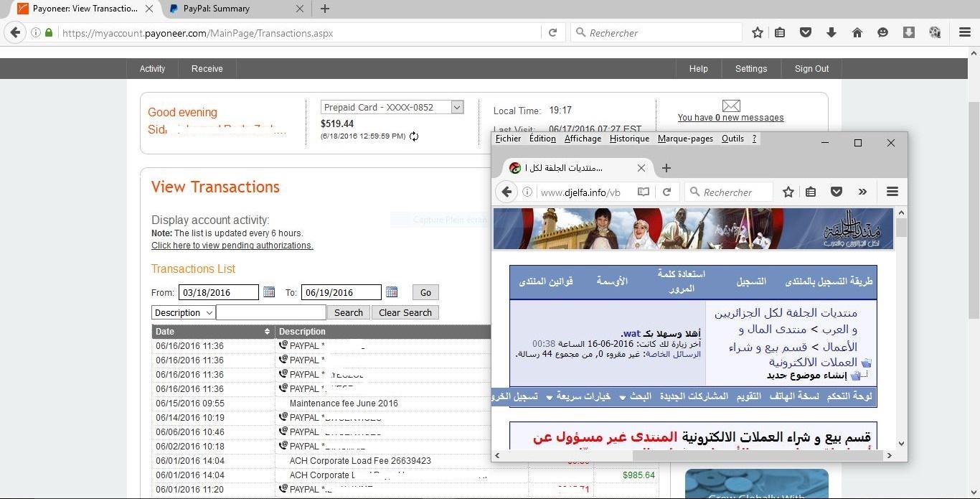Click the green padlock security icon
This screenshot has width=980, height=499.
tap(49, 33)
